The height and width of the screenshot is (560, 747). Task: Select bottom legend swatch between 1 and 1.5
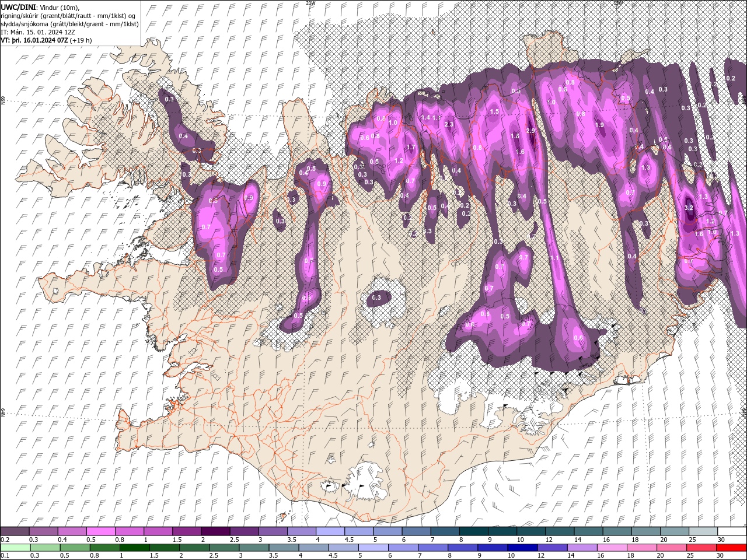[x=135, y=548]
